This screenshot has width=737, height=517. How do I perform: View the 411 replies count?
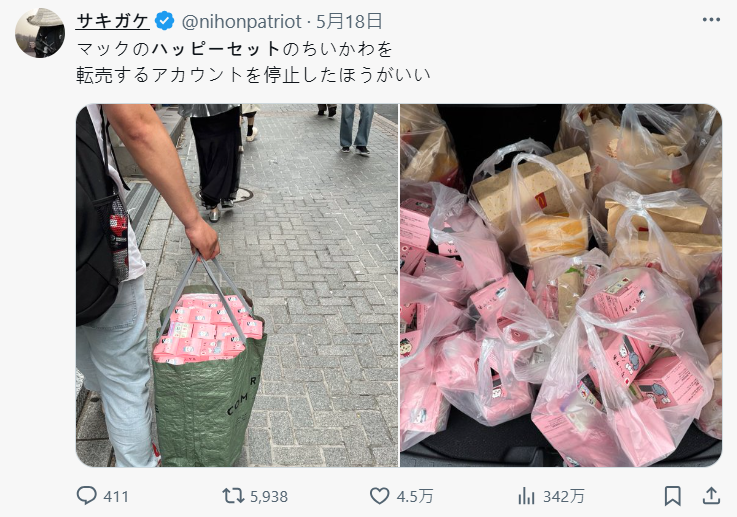[116, 496]
